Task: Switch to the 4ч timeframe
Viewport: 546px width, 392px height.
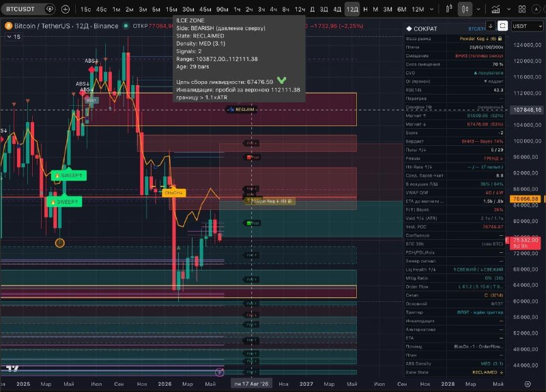Action: [274, 10]
